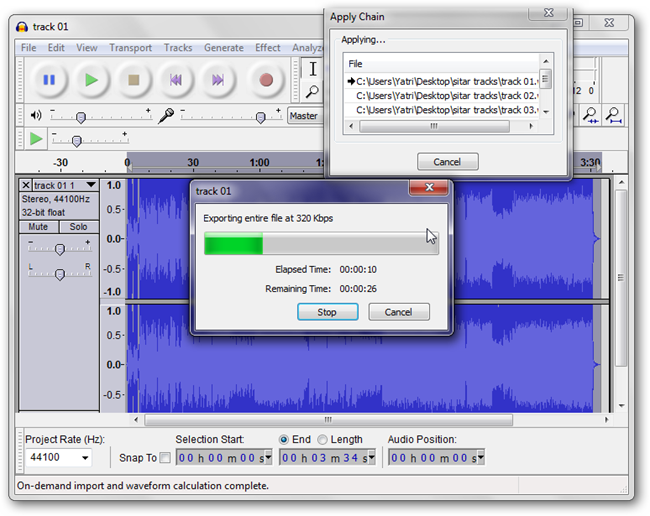Screen dimensions: 650x516
Task: Click the File column header
Action: click(x=442, y=64)
